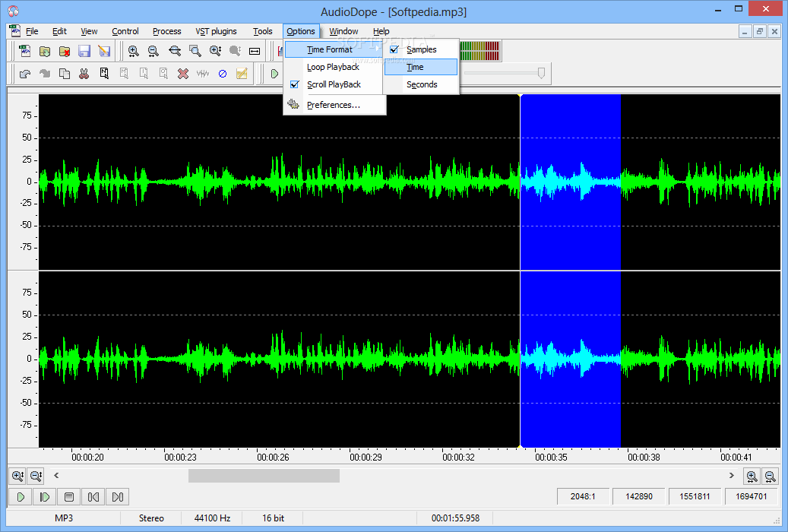Viewport: 788px width, 532px height.
Task: Select Samples in the Time Format submenu
Action: (421, 49)
